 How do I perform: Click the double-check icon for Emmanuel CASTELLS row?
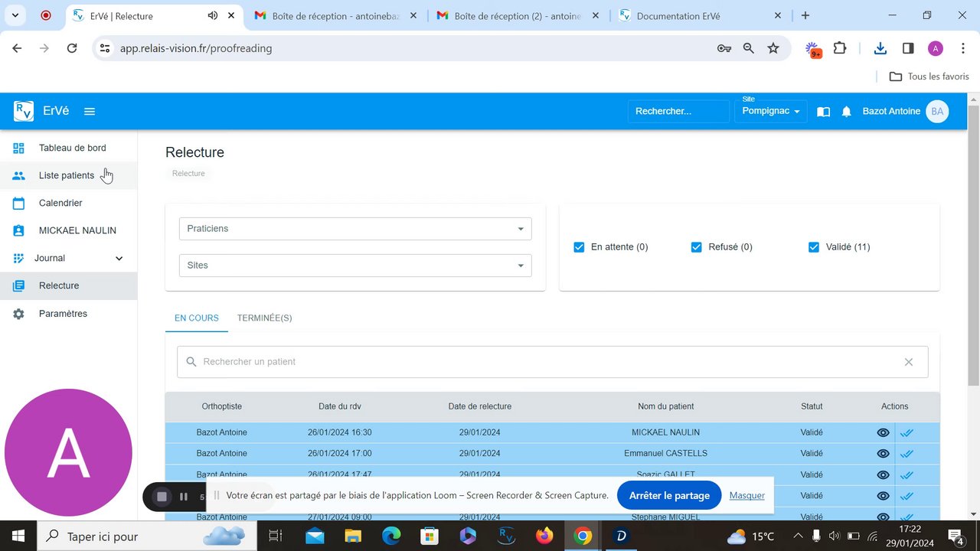coord(907,453)
